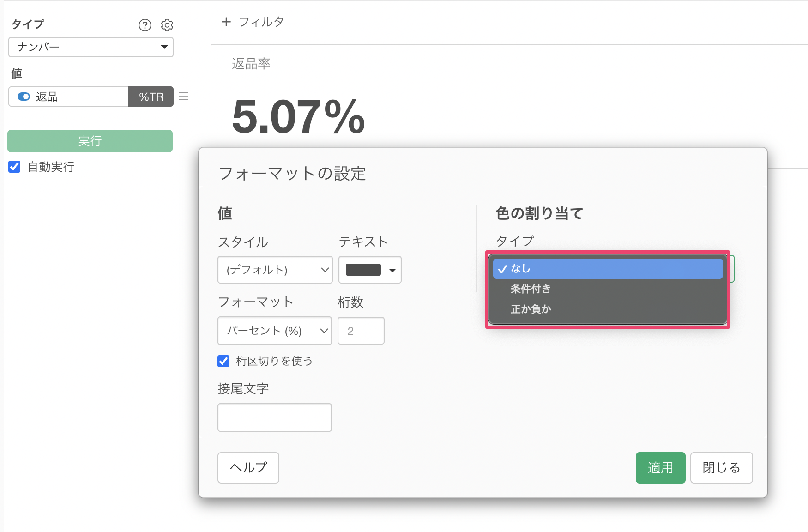Screen dimensions: 808x532
Task: Open settings via the gear icon
Action: [167, 25]
